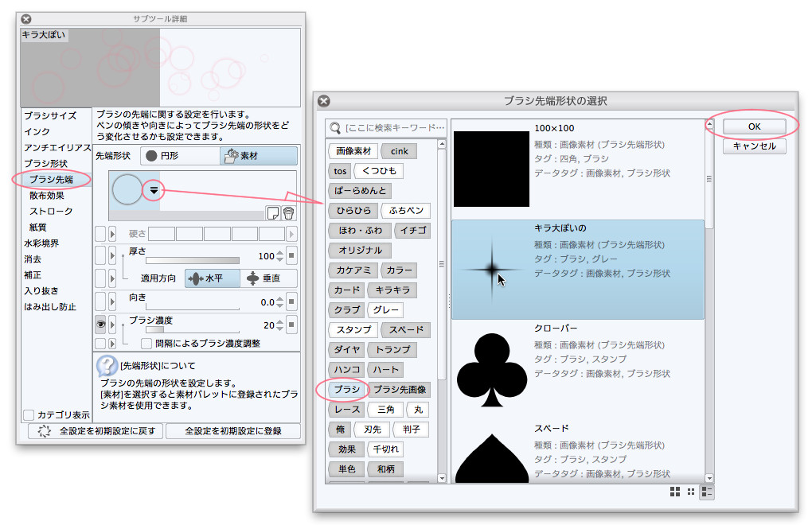
Task: Switch to detail list view icon
Action: (707, 492)
